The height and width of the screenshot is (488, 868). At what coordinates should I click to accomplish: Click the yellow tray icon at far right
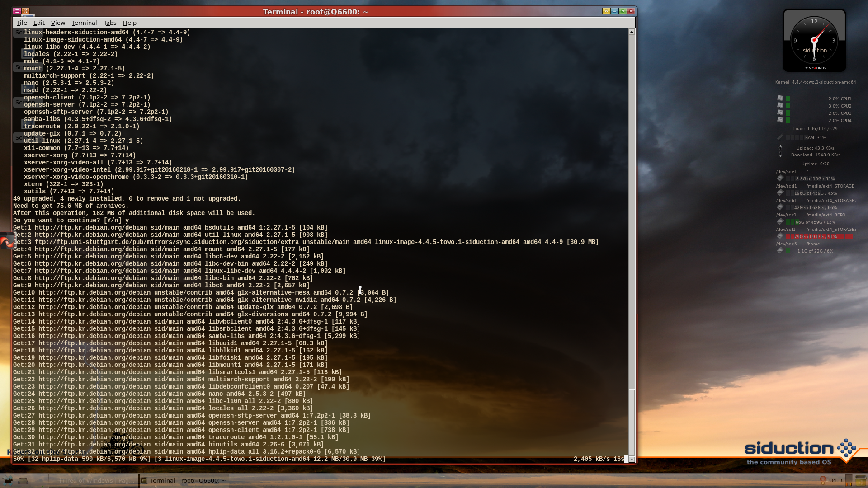click(x=860, y=480)
